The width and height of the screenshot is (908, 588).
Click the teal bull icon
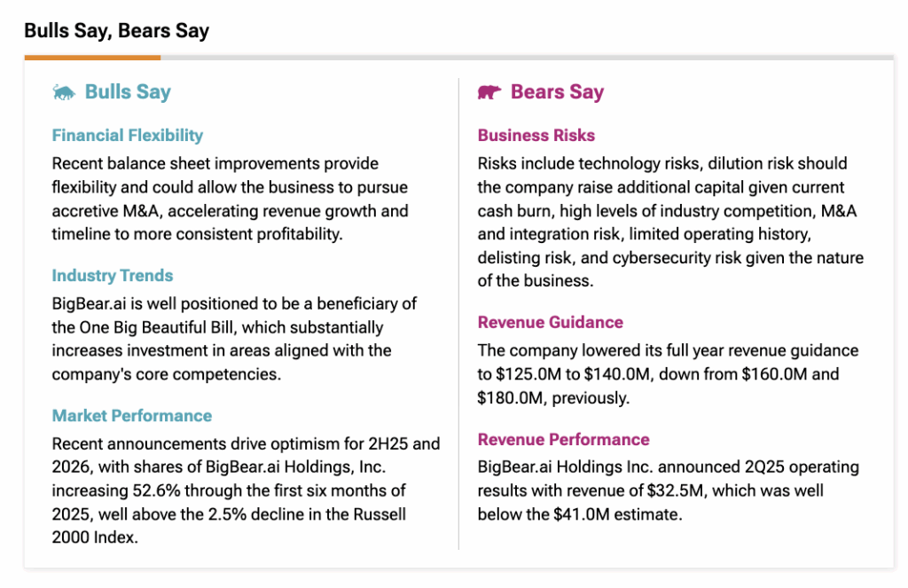coord(64,92)
